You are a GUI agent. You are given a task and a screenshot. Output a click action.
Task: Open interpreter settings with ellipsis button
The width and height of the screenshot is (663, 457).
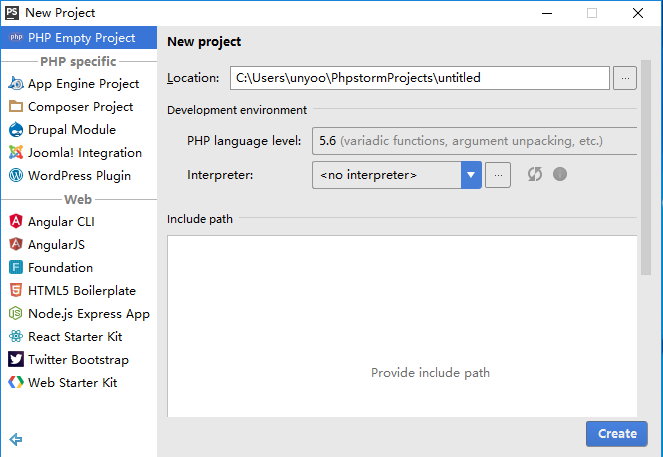[x=498, y=175]
